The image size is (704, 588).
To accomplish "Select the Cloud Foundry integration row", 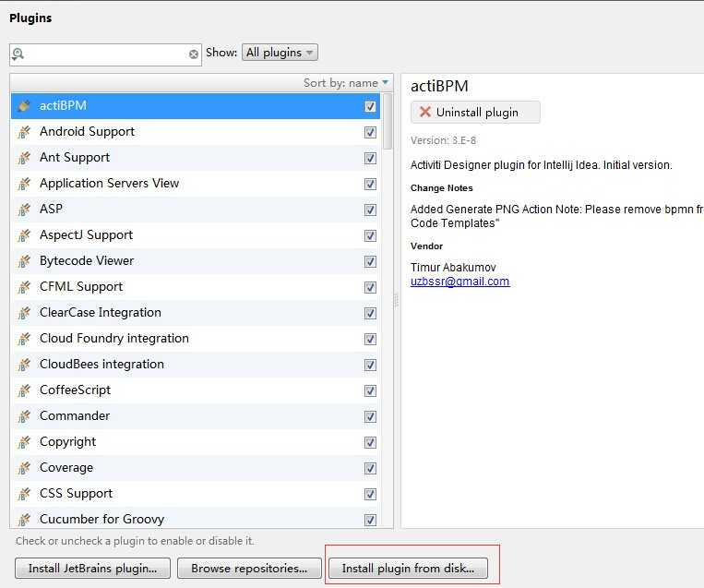I will click(196, 339).
